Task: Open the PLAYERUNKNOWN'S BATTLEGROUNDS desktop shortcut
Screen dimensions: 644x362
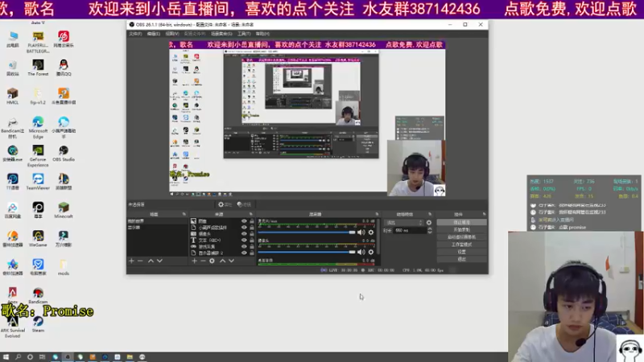Action: click(38, 43)
